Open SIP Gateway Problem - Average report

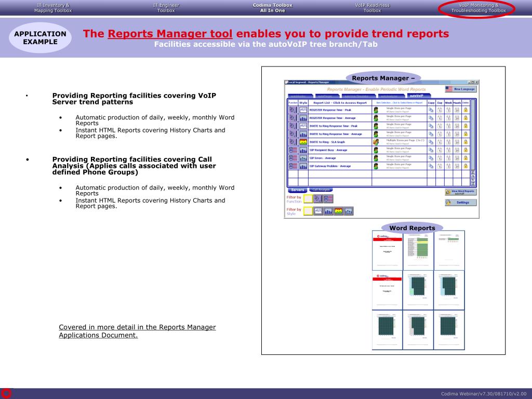click(330, 166)
